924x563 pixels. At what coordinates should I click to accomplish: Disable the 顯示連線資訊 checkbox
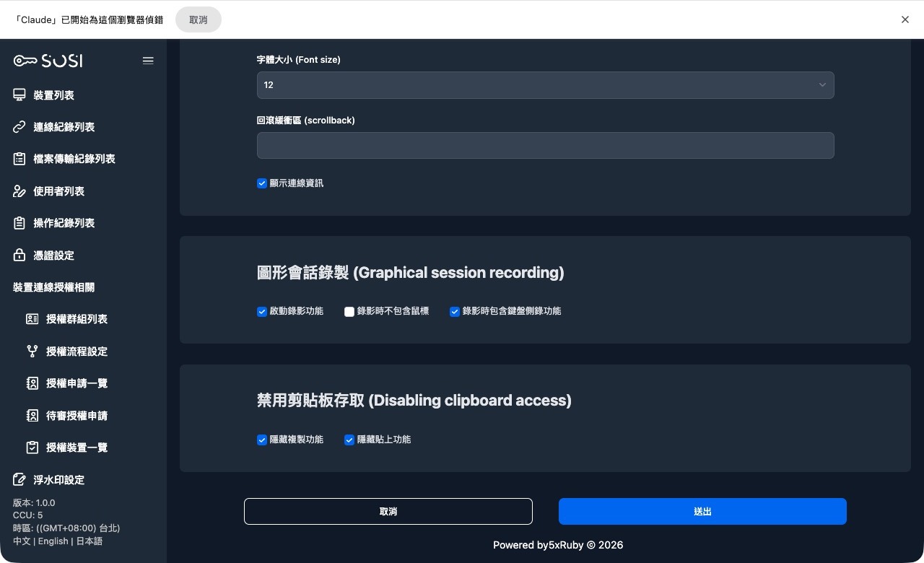262,183
